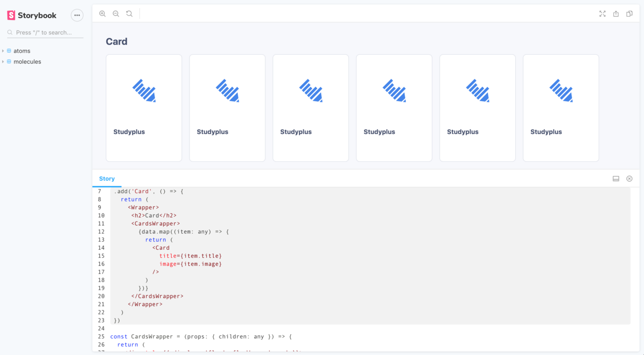Screen dimensions: 644x355
Task: Select the atoms tree item
Action: [x=22, y=51]
